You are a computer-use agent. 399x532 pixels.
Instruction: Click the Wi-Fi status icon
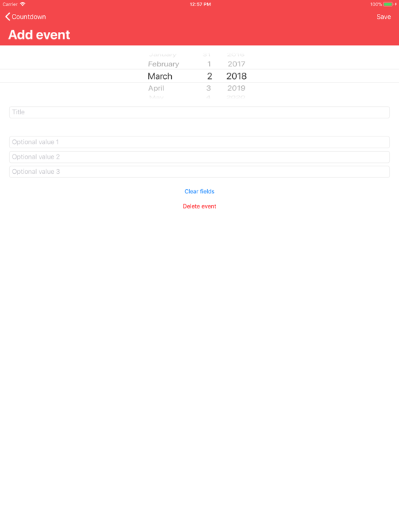point(23,4)
